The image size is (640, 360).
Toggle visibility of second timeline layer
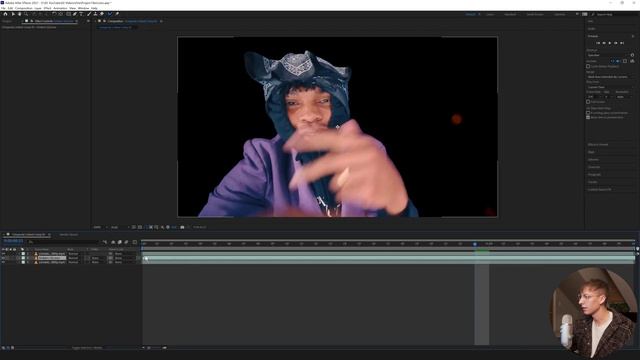pyautogui.click(x=3, y=258)
